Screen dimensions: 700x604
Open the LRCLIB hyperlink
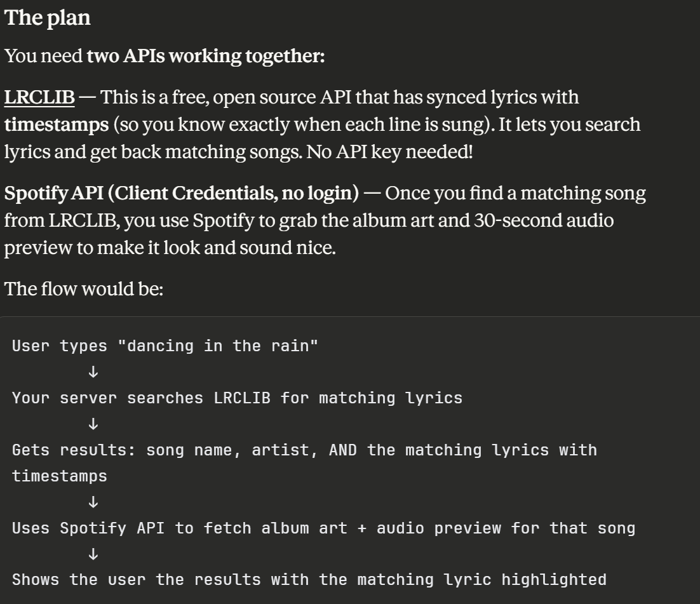tap(39, 98)
